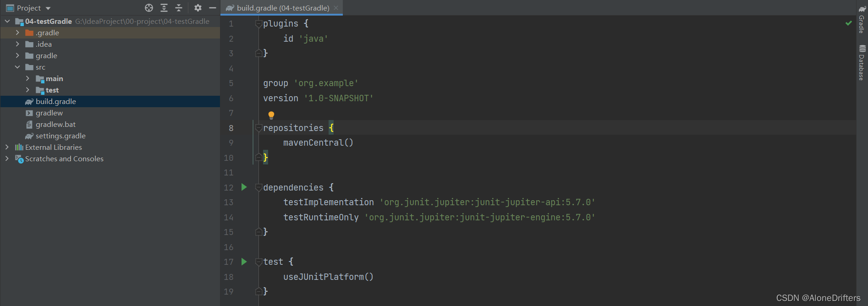The width and height of the screenshot is (868, 306).
Task: Close the build.gradle editor tab
Action: coord(336,8)
